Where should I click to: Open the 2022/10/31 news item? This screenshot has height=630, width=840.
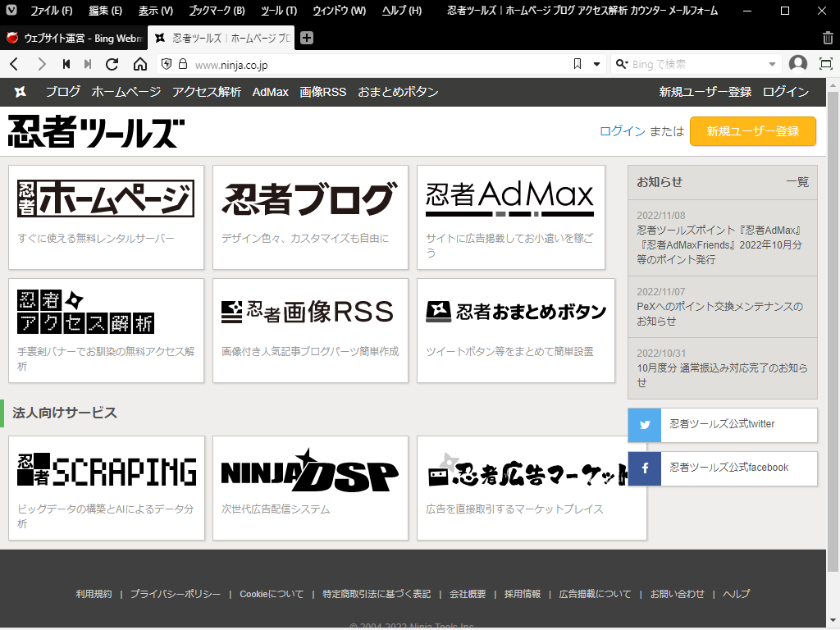point(722,367)
